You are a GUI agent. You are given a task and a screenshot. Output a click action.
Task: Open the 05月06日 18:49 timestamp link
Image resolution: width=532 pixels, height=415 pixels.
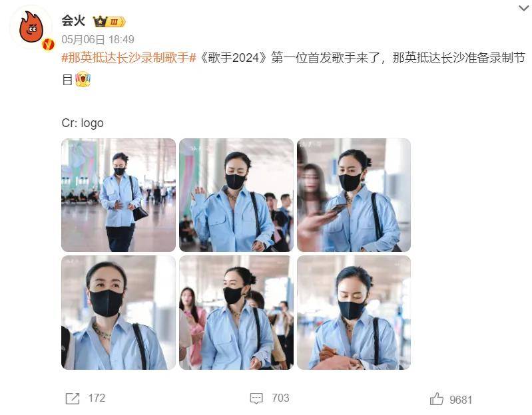click(x=98, y=40)
